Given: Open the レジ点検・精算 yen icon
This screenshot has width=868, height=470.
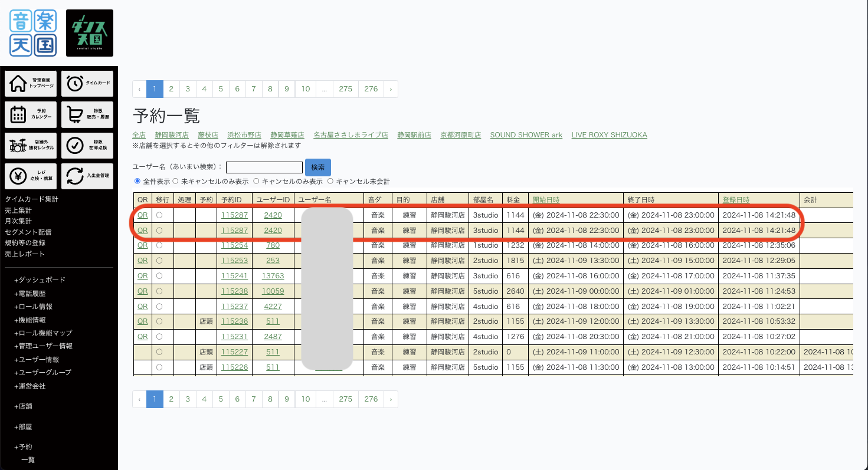Looking at the screenshot, I should [31, 176].
